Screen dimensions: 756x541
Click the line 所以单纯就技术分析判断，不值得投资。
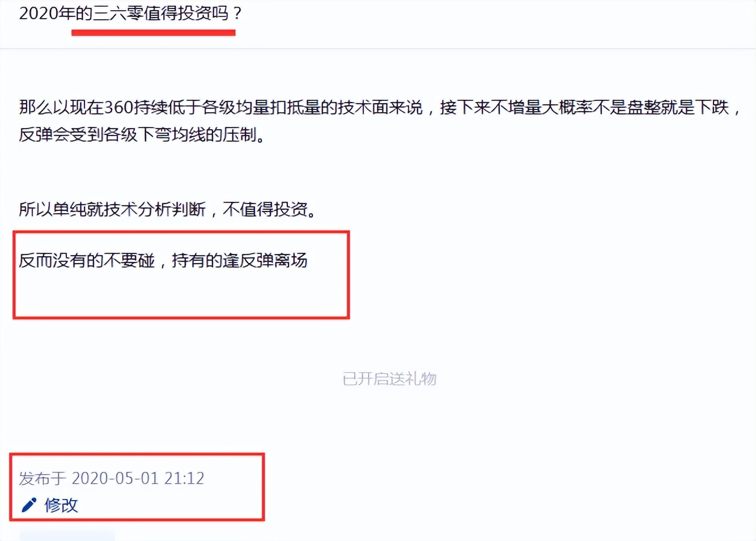168,209
